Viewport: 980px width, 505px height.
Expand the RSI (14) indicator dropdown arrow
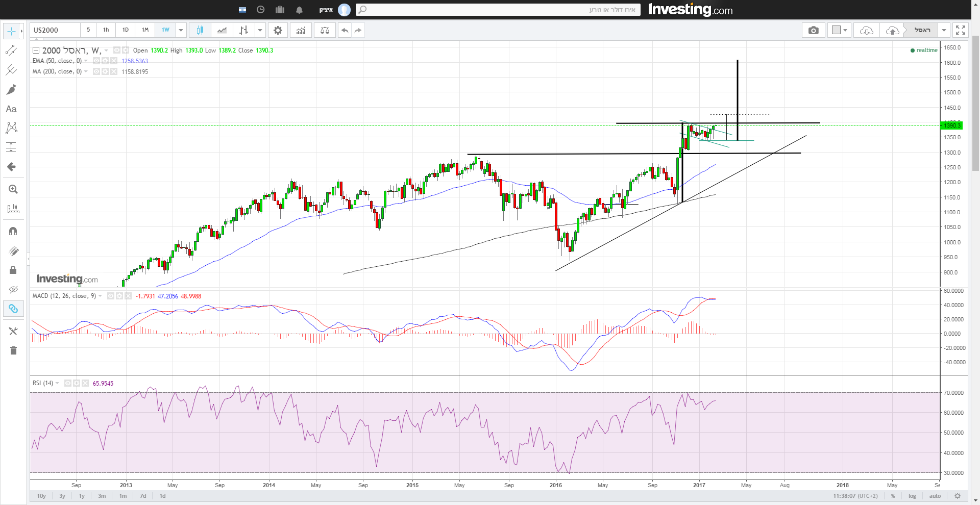pos(57,383)
